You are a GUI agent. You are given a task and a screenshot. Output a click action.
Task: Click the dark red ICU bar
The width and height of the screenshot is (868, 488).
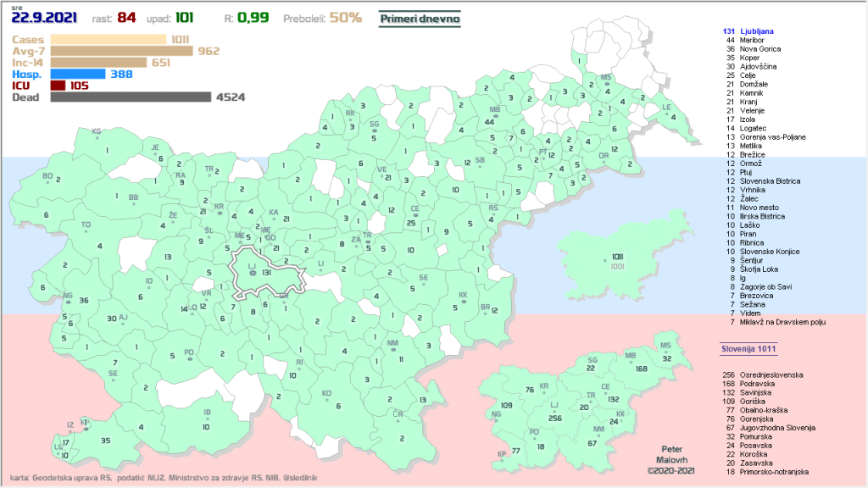coord(58,86)
